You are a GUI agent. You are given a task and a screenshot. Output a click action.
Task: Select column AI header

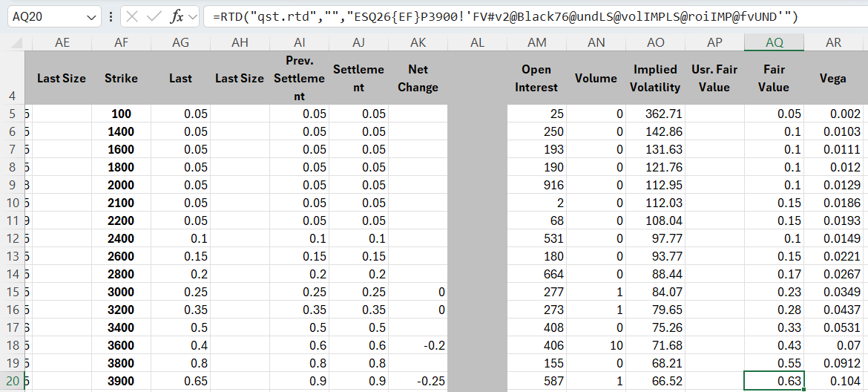(300, 42)
